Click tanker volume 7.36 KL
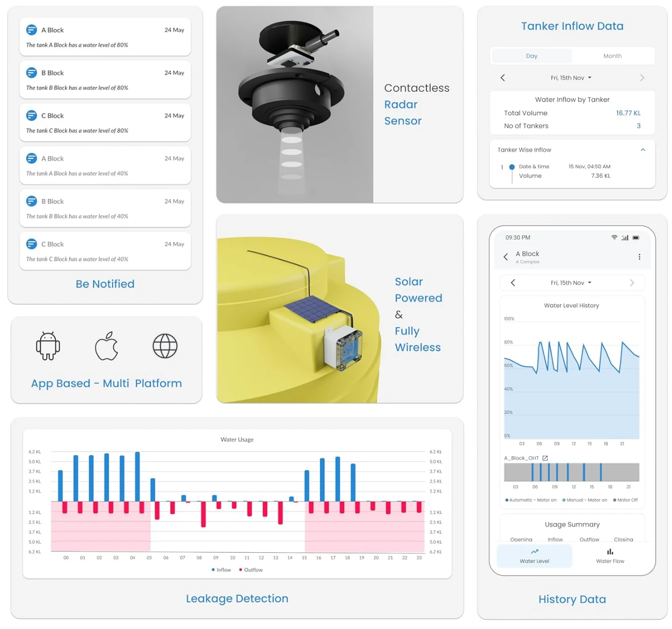The image size is (672, 629). click(x=600, y=176)
